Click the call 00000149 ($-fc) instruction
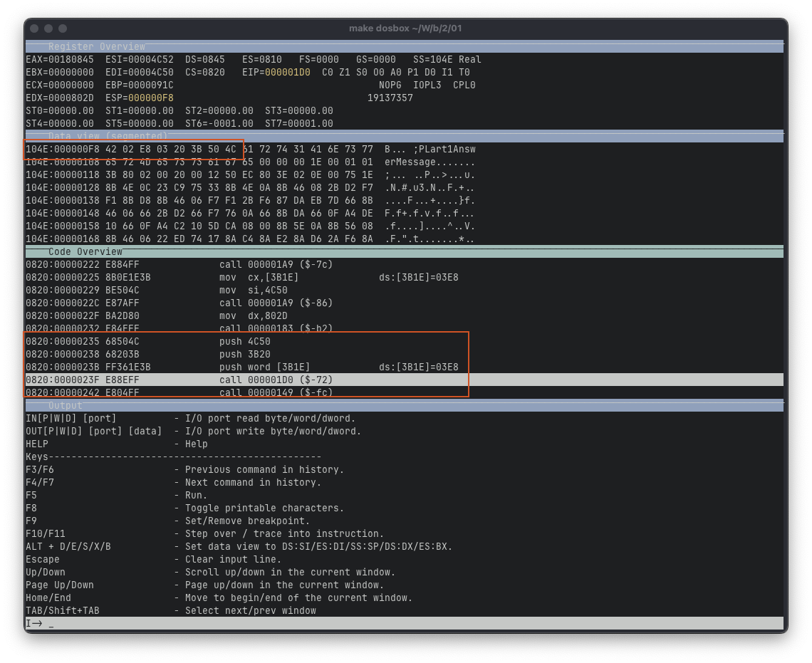Image resolution: width=812 pixels, height=663 pixels. [x=276, y=393]
